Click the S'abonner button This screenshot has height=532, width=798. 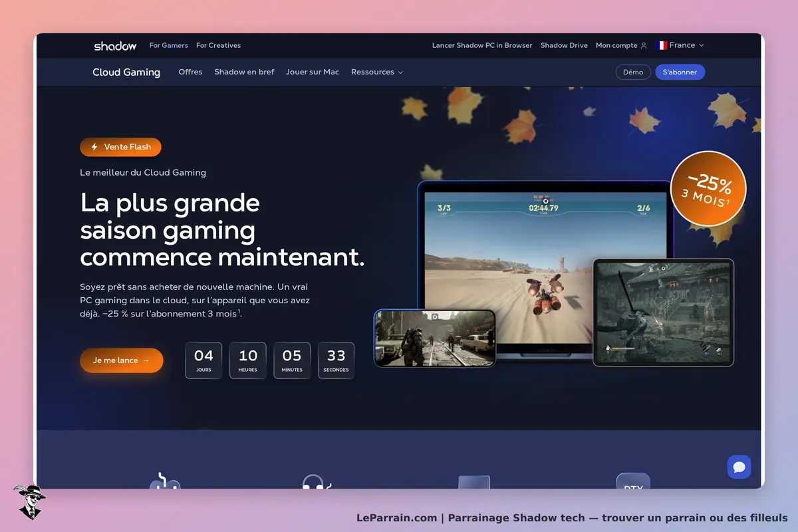click(680, 72)
